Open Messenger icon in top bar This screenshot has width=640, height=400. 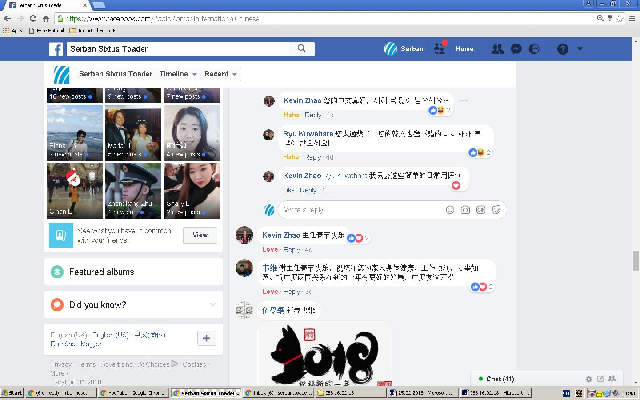point(516,49)
